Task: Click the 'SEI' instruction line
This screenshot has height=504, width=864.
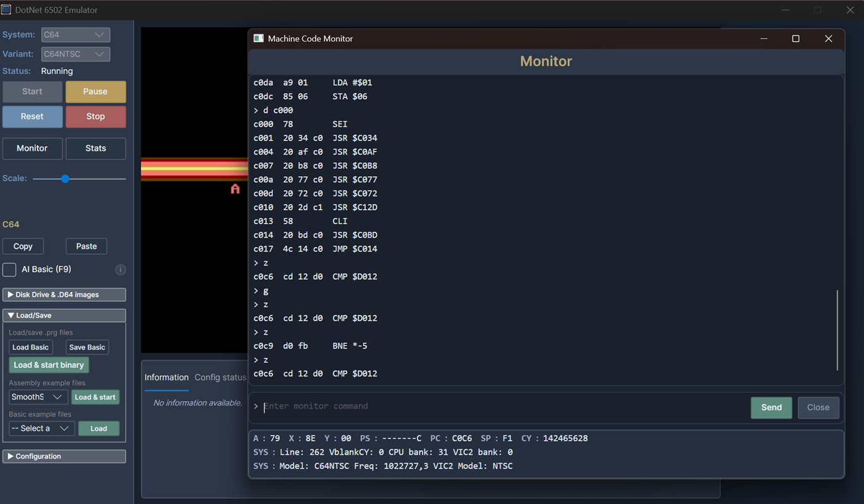Action: pyautogui.click(x=301, y=124)
